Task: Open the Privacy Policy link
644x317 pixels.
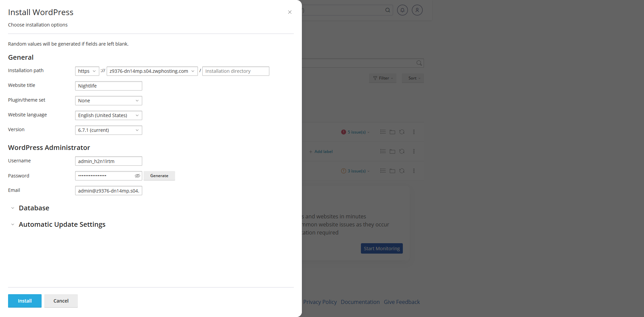Action: pos(320,302)
